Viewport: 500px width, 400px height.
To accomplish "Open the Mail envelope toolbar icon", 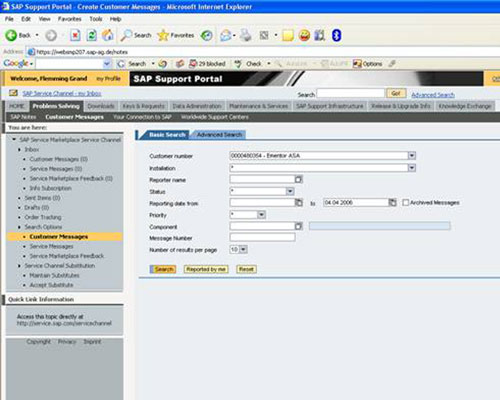I will (226, 35).
